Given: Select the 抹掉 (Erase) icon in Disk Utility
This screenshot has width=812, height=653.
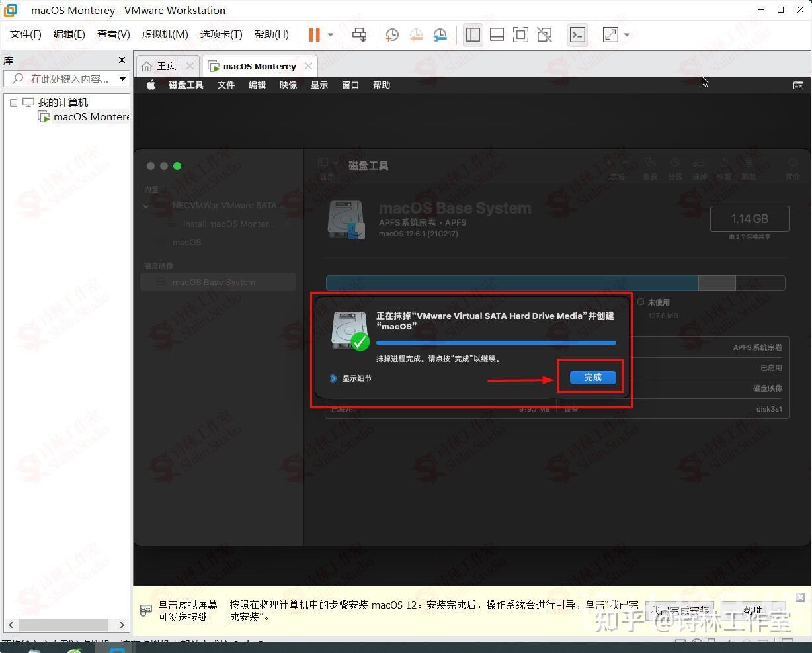Looking at the screenshot, I should [x=700, y=167].
